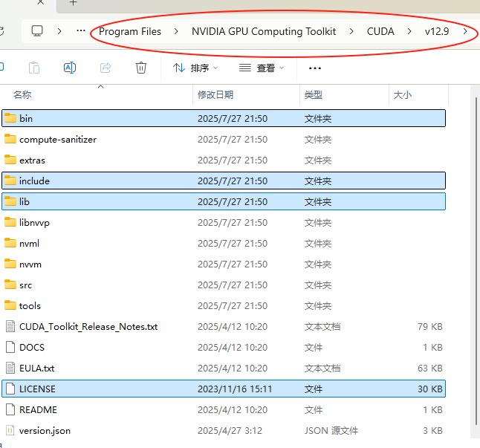Click the Rename icon in toolbar
Viewport: 480px width, 448px height.
tap(70, 68)
